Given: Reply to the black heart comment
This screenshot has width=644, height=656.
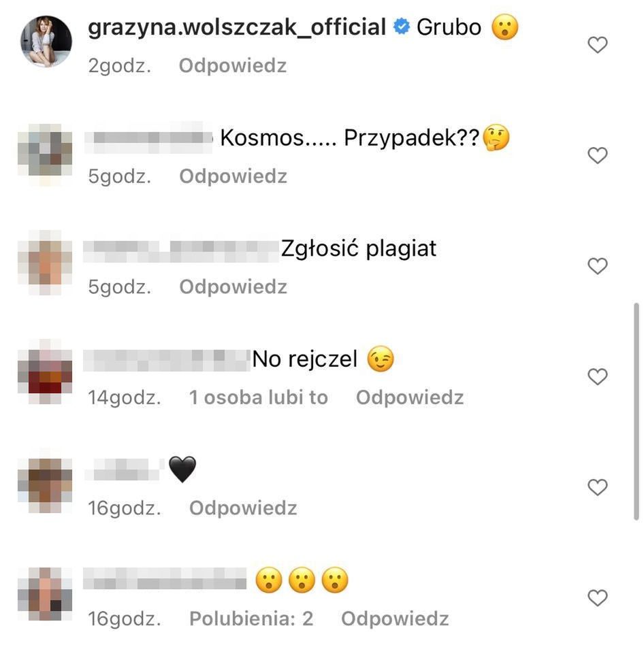Looking at the screenshot, I should tap(243, 508).
